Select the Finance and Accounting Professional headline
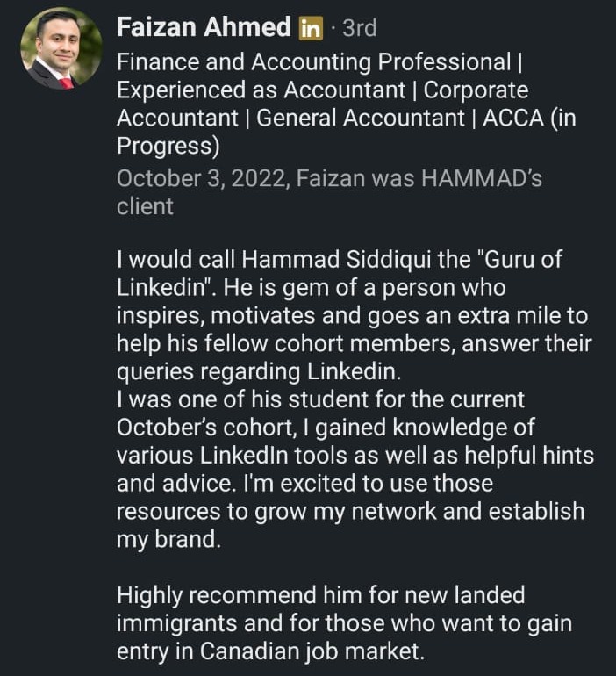The height and width of the screenshot is (676, 616). tap(313, 62)
